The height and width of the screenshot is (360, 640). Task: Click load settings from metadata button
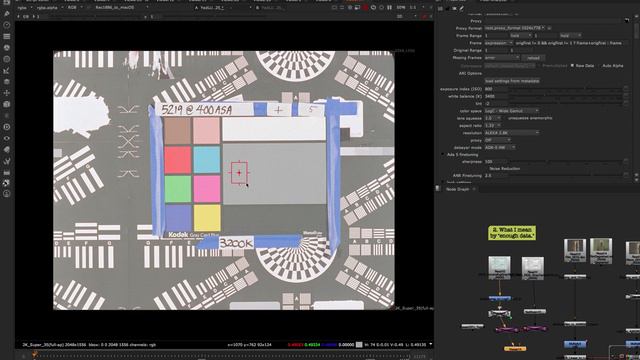(x=512, y=81)
